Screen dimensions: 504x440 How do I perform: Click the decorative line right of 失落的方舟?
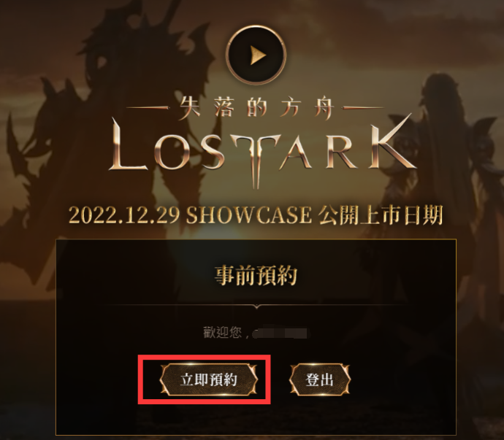click(x=363, y=108)
